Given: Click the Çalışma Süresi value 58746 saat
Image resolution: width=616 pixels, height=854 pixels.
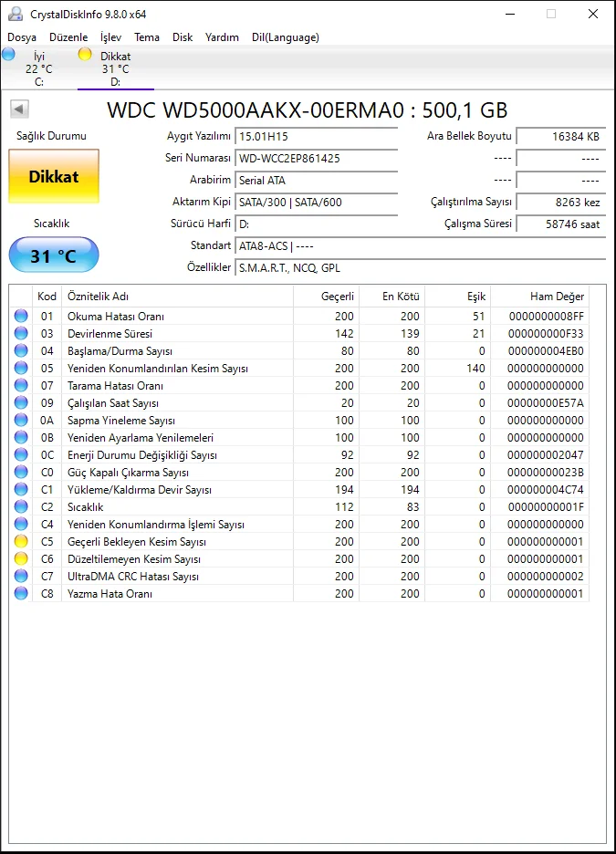Looking at the screenshot, I should tap(561, 224).
